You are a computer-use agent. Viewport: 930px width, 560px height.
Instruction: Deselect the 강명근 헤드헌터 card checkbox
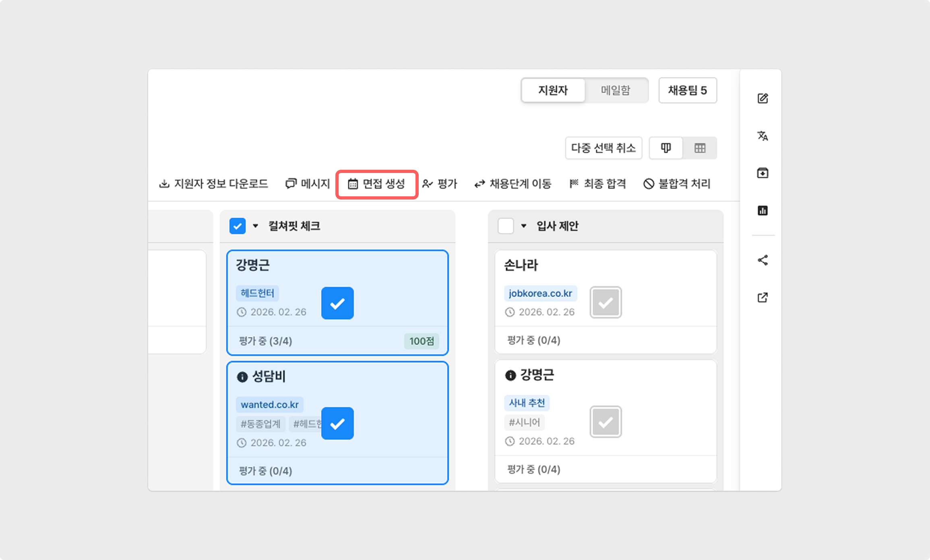point(337,303)
